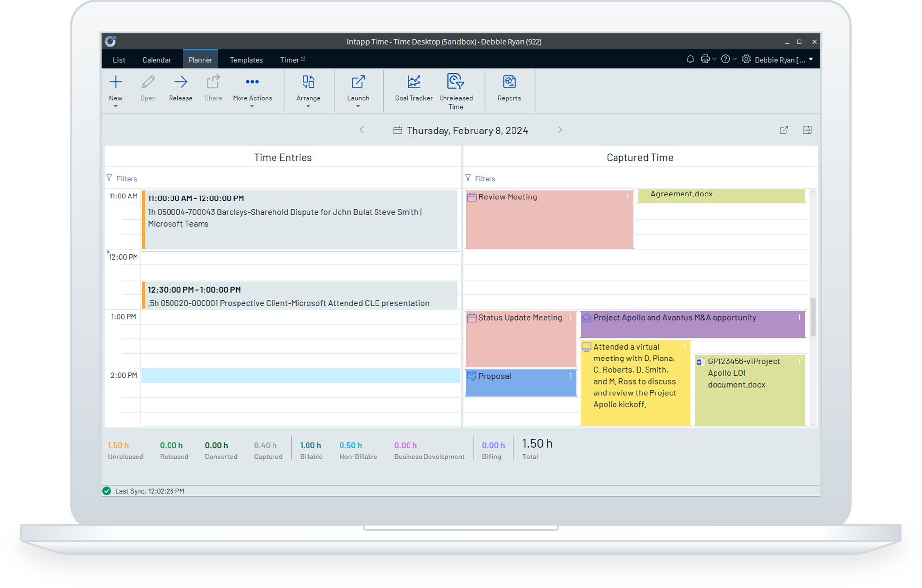Navigate to next day with right arrow
The height and width of the screenshot is (588, 922).
[x=560, y=130]
